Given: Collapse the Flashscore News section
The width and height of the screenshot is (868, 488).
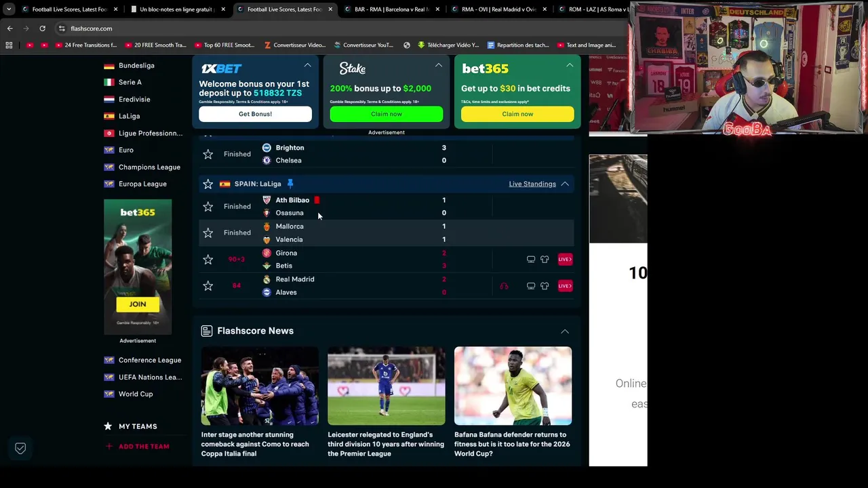Looking at the screenshot, I should [x=565, y=331].
